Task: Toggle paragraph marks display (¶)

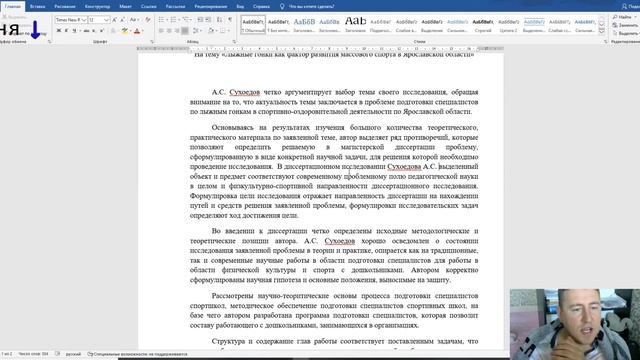Action: 230,20
